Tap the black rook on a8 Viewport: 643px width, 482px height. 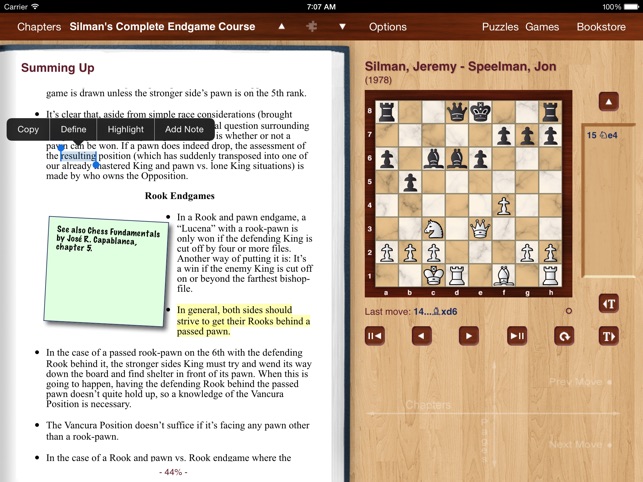[x=387, y=112]
